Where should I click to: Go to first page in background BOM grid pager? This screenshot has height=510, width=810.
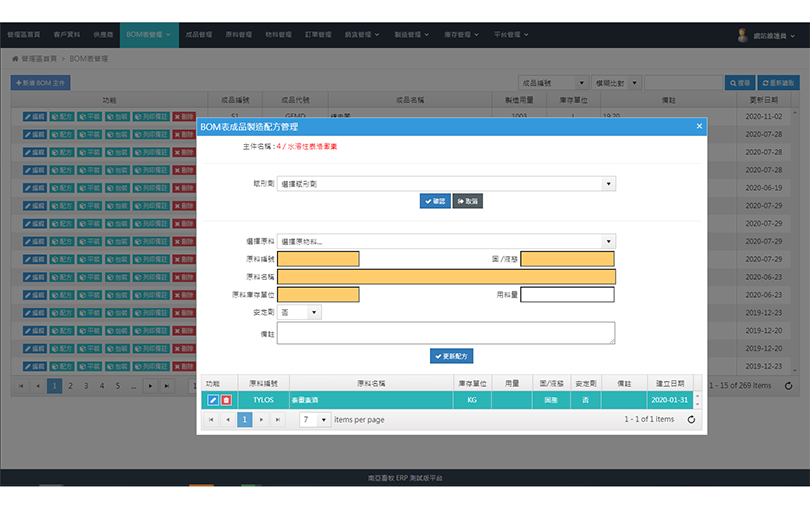21,385
